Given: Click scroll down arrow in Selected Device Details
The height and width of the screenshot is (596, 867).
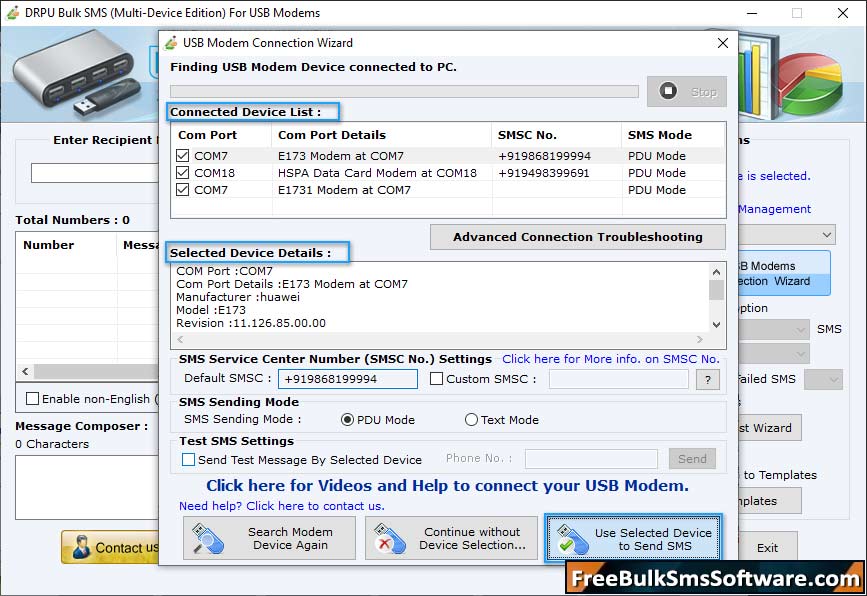Looking at the screenshot, I should tap(716, 325).
